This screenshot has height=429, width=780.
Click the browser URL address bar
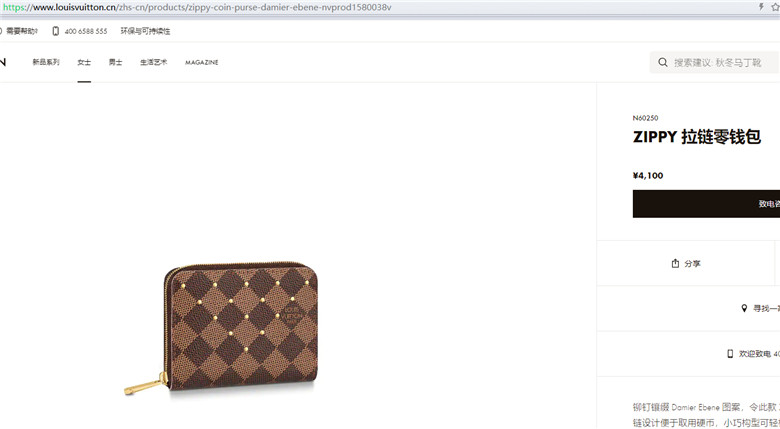pyautogui.click(x=378, y=7)
